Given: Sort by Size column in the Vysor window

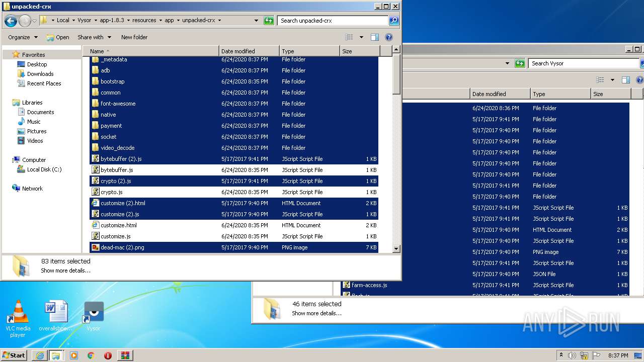Looking at the screenshot, I should tap(610, 94).
